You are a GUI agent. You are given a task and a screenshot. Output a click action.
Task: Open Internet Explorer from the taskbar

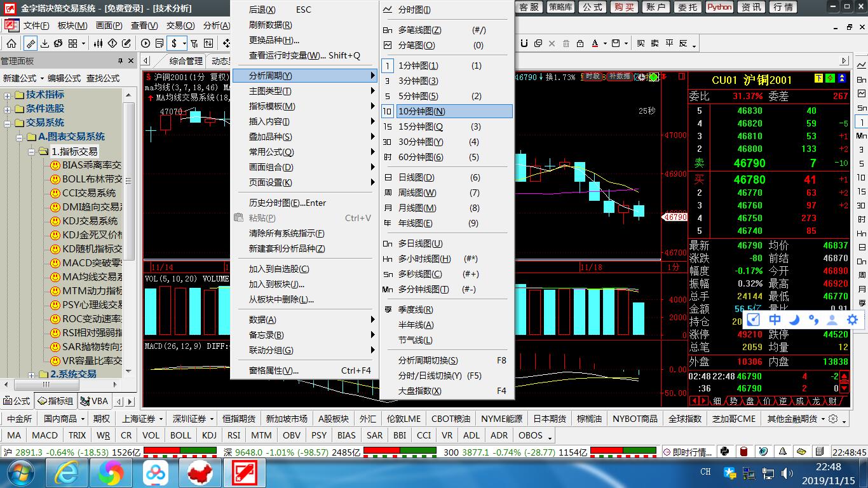(66, 473)
